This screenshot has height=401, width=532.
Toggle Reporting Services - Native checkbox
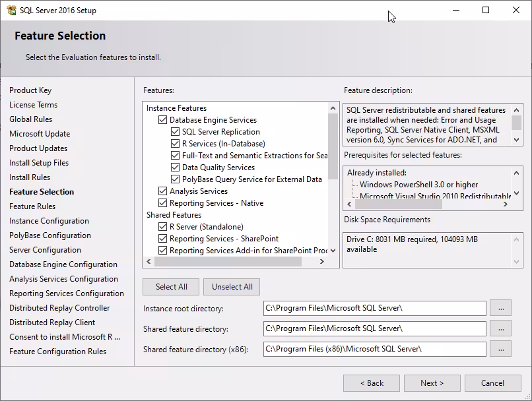[162, 203]
